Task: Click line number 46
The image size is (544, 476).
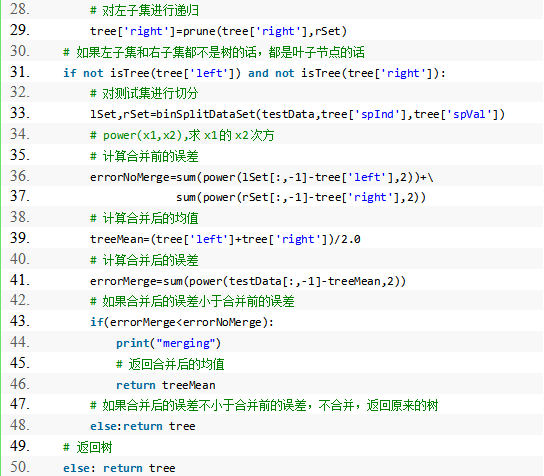Action: point(20,384)
